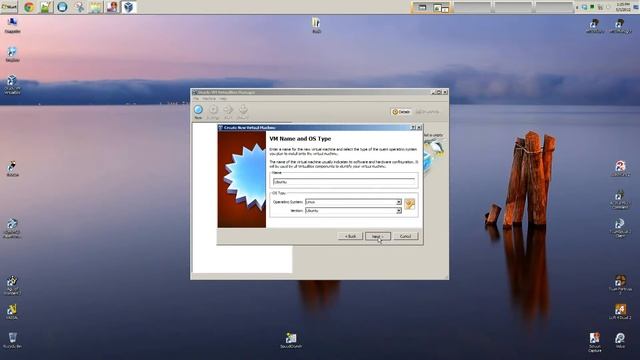Click the VirtualBox cube icon on taskbar
This screenshot has height=360, width=640.
click(129, 7)
